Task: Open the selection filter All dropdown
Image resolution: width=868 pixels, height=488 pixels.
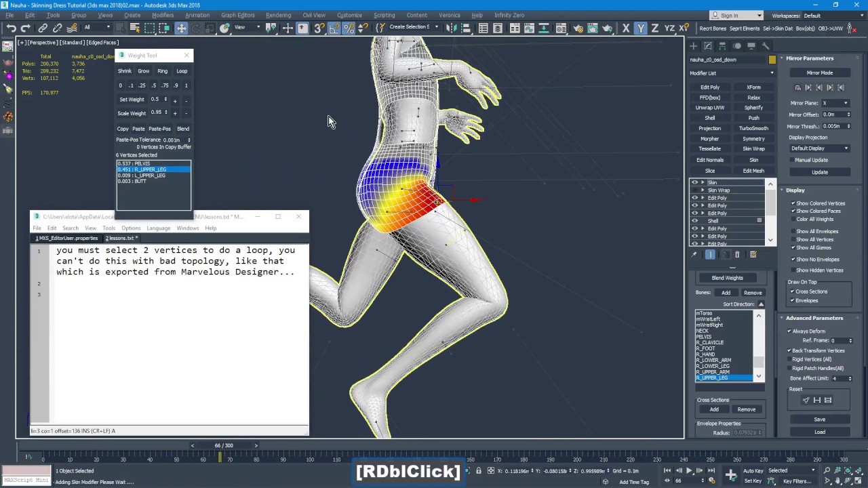Action: (97, 28)
